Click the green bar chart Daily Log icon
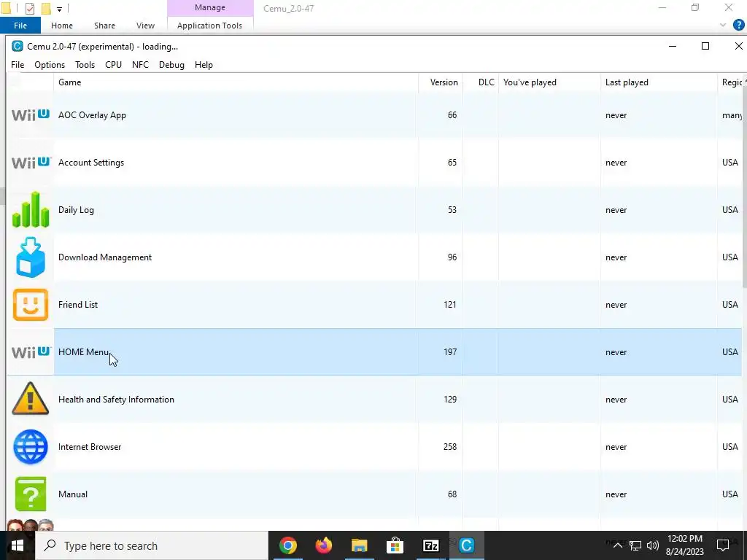Screen dimensions: 747x560 pos(31,209)
